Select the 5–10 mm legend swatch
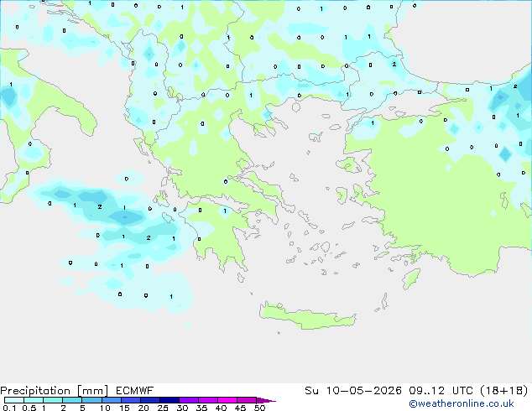 92,400
